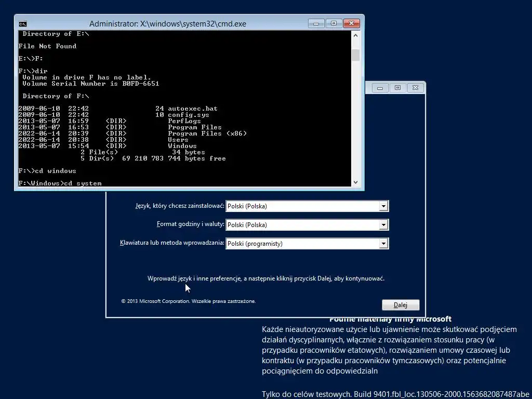Click the Dalej button to continue
The width and height of the screenshot is (532, 399).
[x=401, y=304]
